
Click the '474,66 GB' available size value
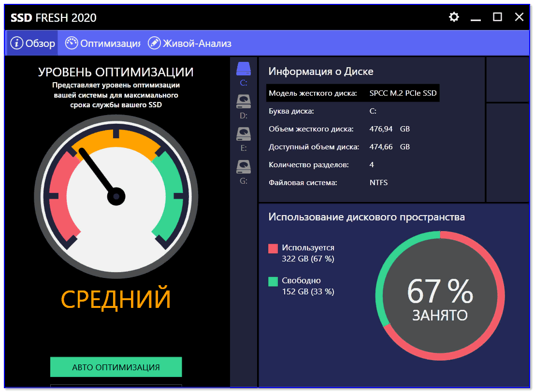(390, 147)
